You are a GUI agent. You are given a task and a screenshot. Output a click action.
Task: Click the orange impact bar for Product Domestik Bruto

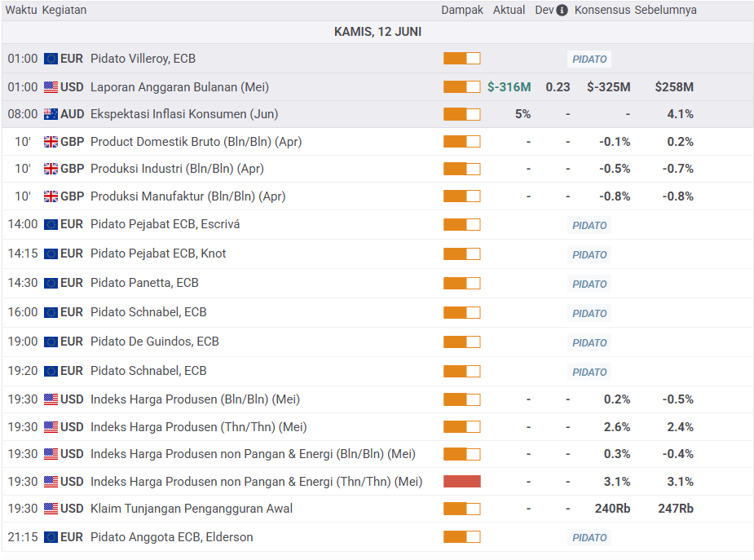click(x=461, y=142)
